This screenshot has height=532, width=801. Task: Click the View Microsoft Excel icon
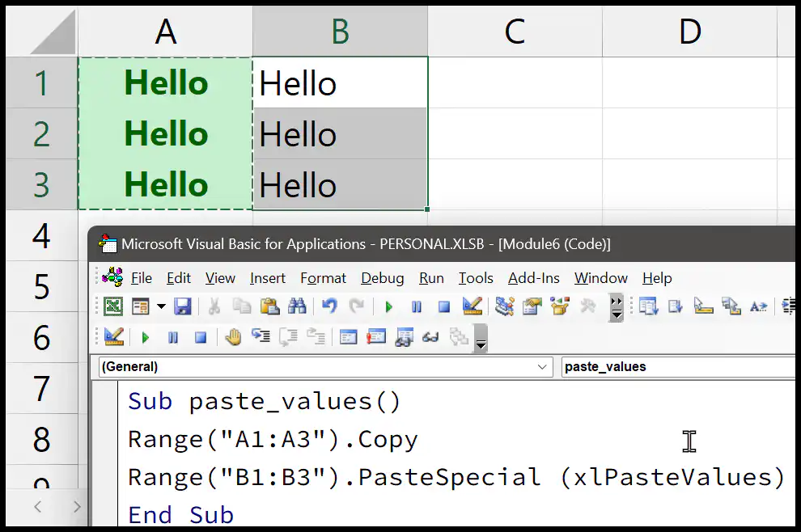point(113,306)
